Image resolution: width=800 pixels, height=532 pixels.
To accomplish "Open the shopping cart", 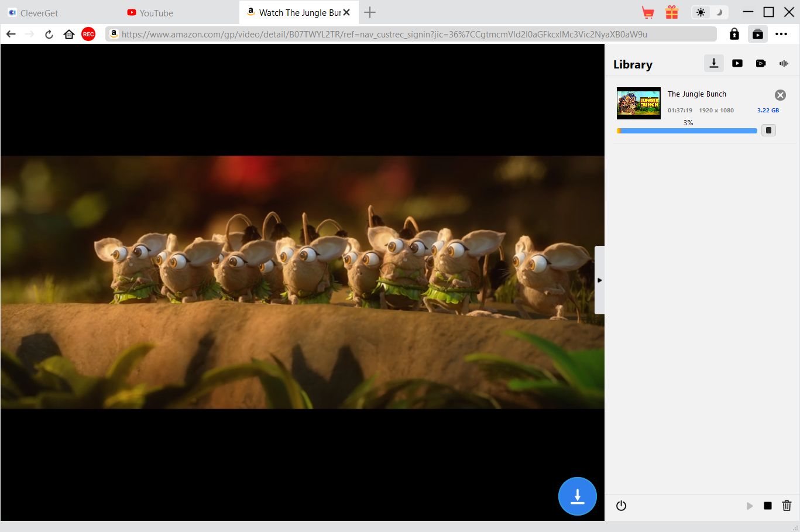I will coord(648,12).
